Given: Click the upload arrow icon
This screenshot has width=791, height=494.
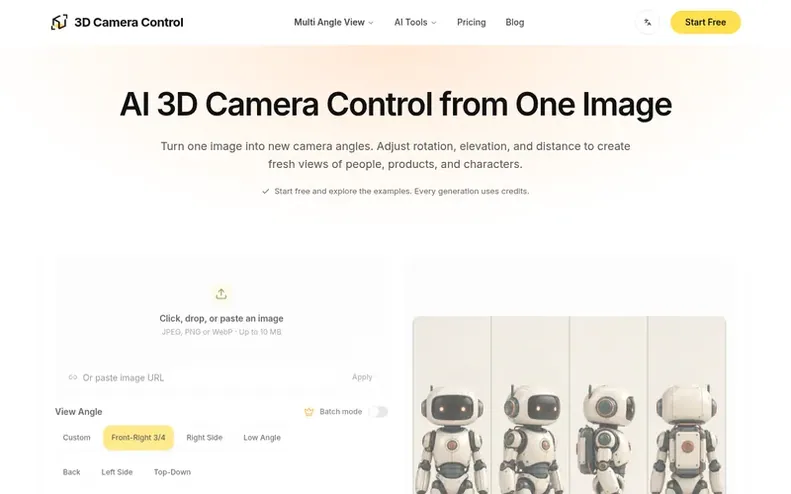Looking at the screenshot, I should (x=221, y=294).
